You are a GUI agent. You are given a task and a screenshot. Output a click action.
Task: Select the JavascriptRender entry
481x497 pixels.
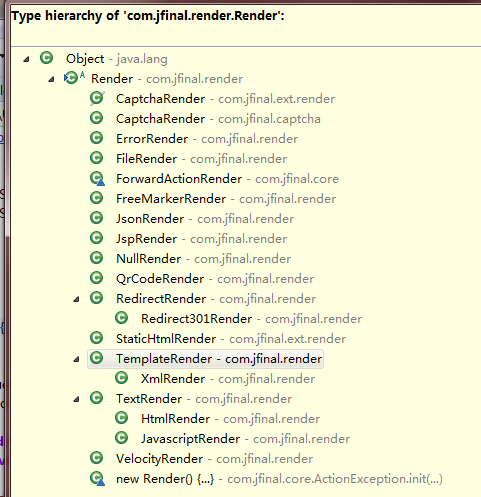(x=245, y=439)
